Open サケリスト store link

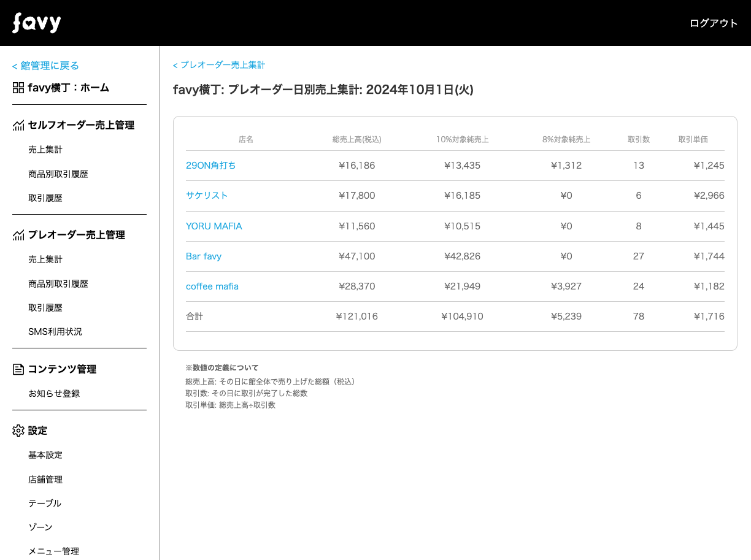[207, 196]
